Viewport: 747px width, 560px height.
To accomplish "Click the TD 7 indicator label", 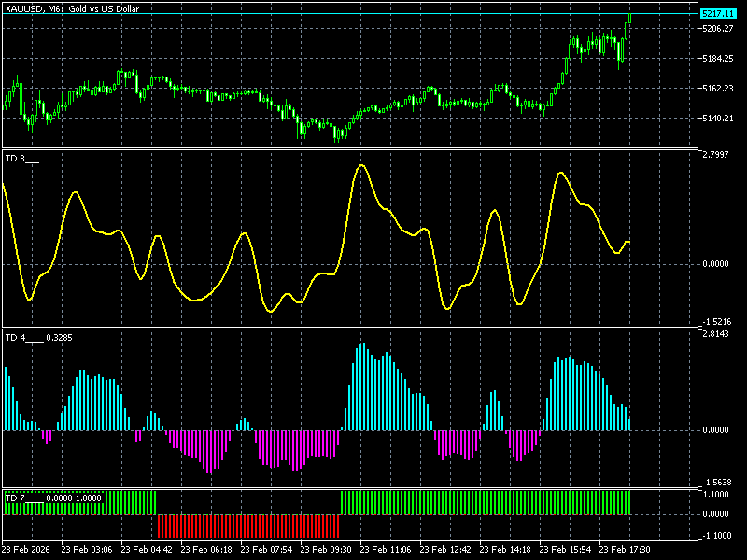I will (53, 498).
